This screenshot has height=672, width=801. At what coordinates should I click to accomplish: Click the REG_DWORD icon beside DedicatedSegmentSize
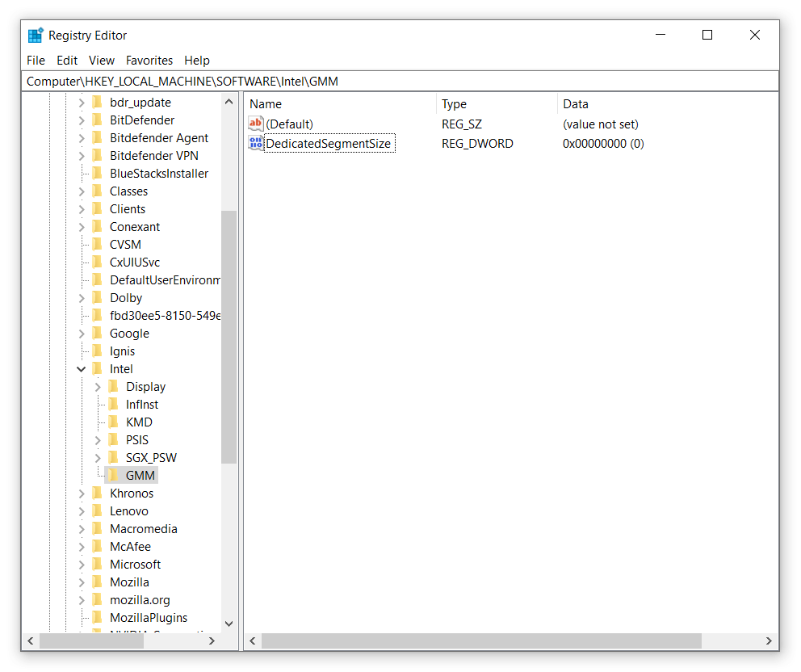click(255, 143)
